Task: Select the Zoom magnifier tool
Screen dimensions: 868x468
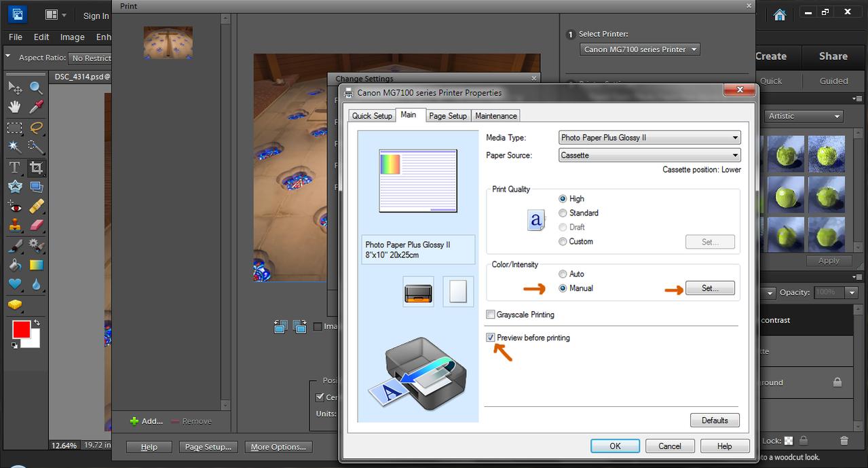Action: [x=36, y=88]
